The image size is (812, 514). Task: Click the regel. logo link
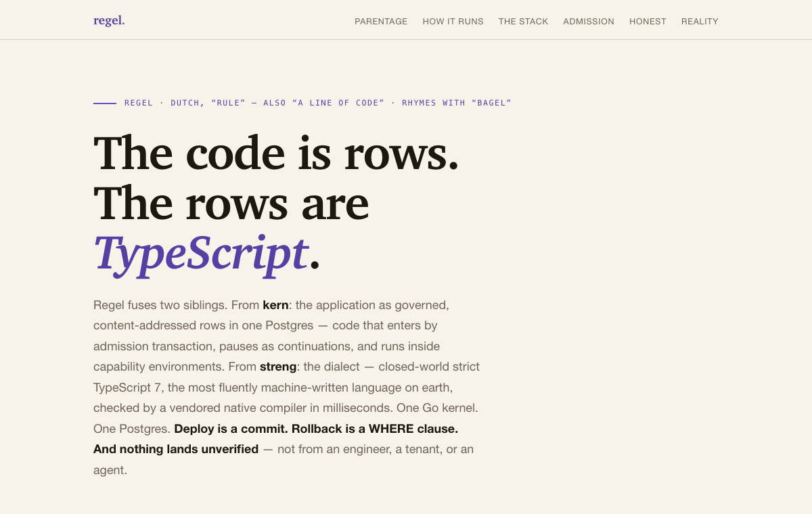(109, 20)
